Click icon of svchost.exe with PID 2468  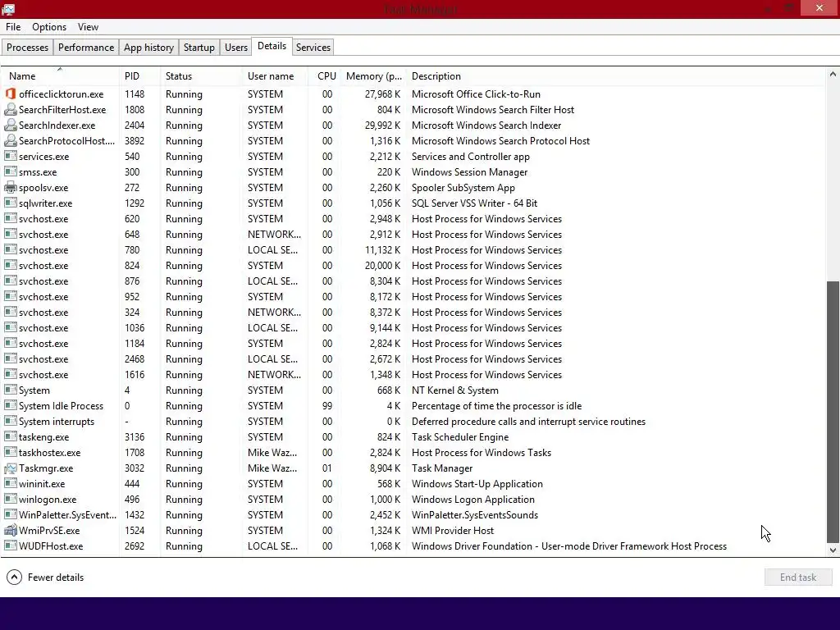point(10,358)
